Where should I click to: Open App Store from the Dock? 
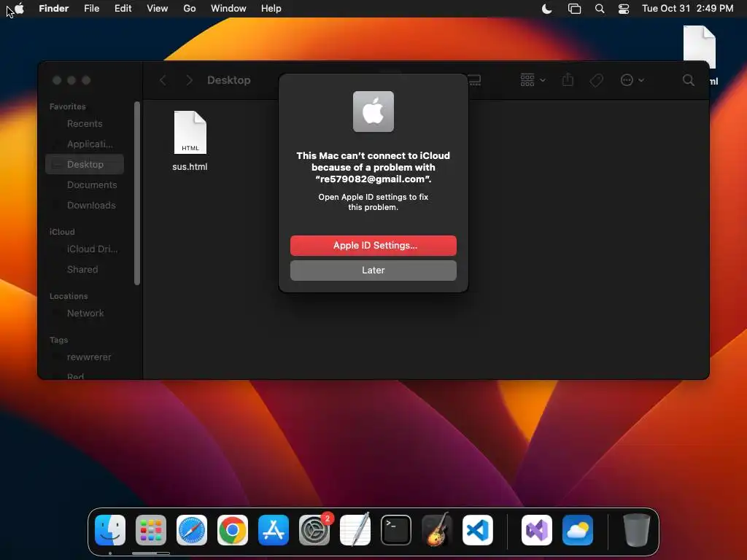pyautogui.click(x=274, y=530)
